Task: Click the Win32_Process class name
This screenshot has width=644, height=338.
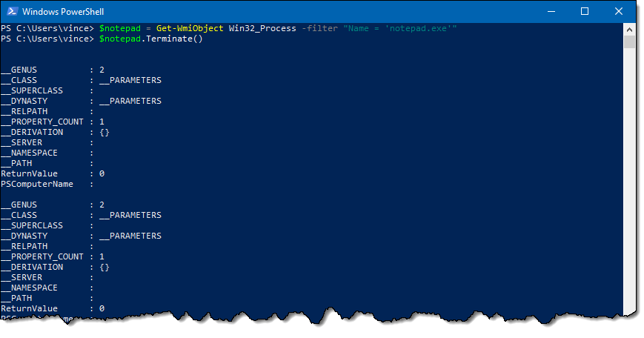Action: [x=262, y=28]
